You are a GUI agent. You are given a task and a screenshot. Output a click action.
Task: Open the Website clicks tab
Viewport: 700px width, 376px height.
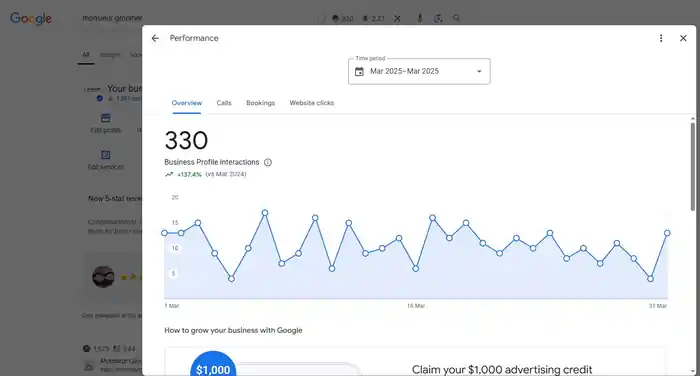point(312,103)
